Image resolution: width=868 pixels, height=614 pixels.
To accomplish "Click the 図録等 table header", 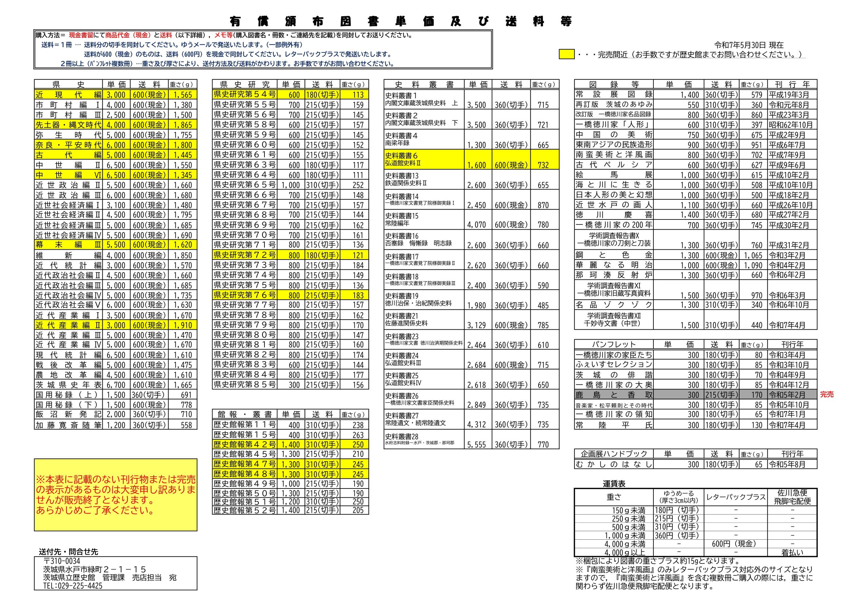I will (x=614, y=84).
